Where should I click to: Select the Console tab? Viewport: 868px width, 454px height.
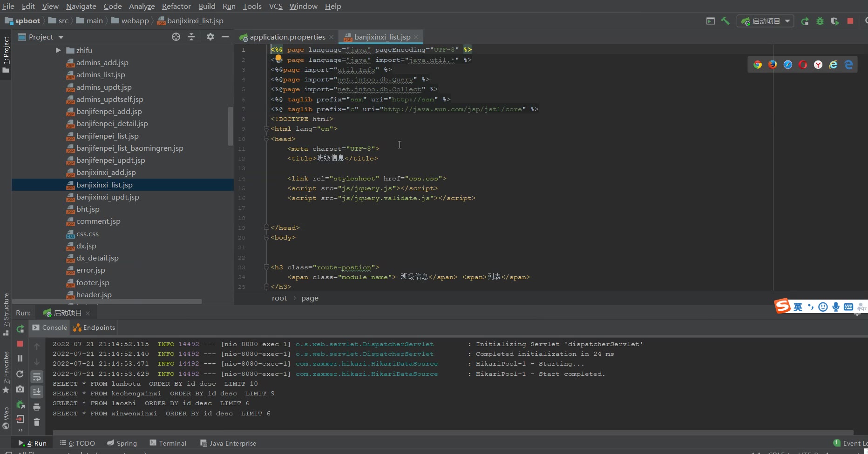click(x=50, y=327)
